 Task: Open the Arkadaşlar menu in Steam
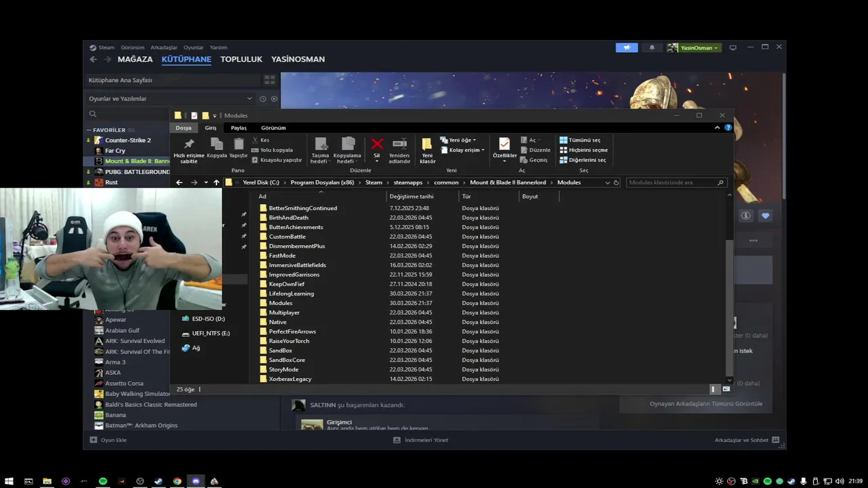[x=164, y=47]
